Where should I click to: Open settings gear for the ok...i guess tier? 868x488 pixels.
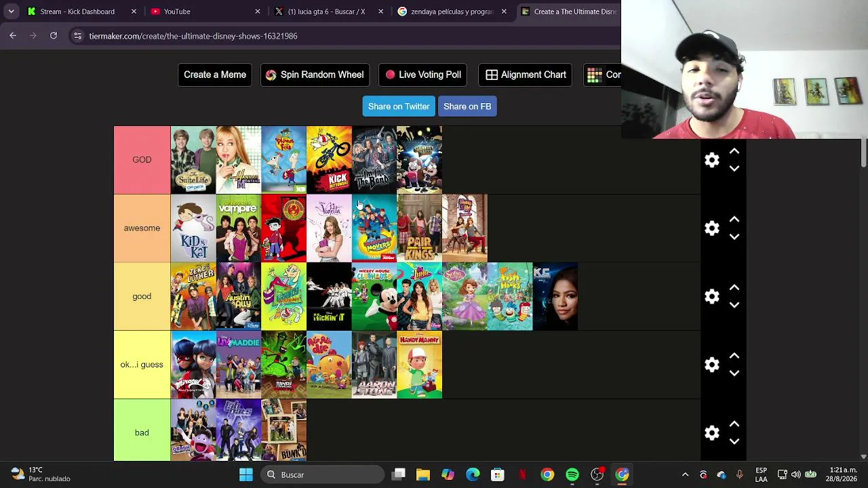coord(711,365)
